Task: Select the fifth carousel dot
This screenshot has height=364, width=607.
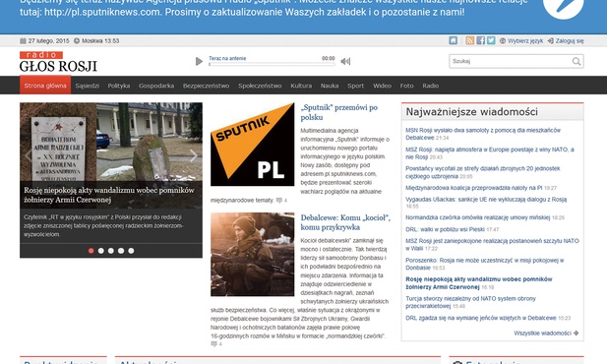Action: point(131,251)
